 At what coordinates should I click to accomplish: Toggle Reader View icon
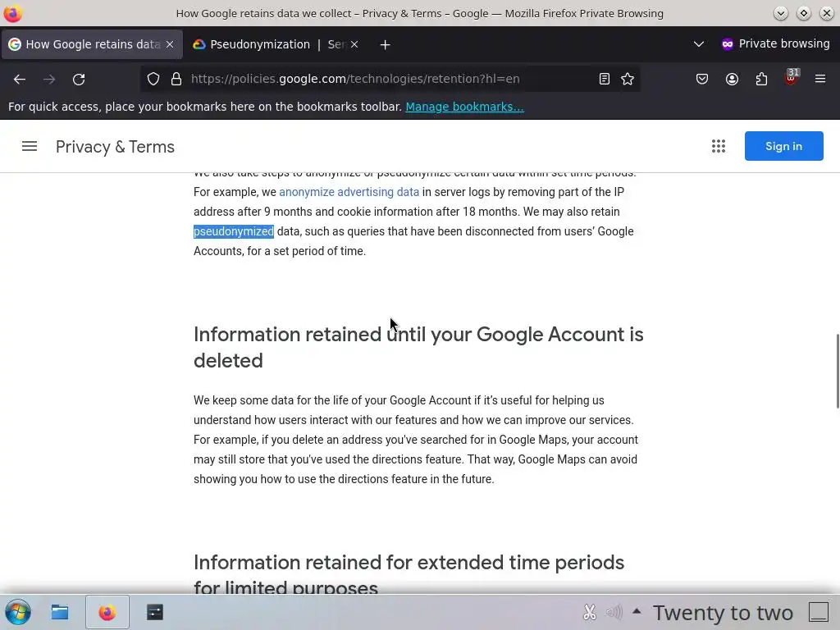[x=605, y=80]
